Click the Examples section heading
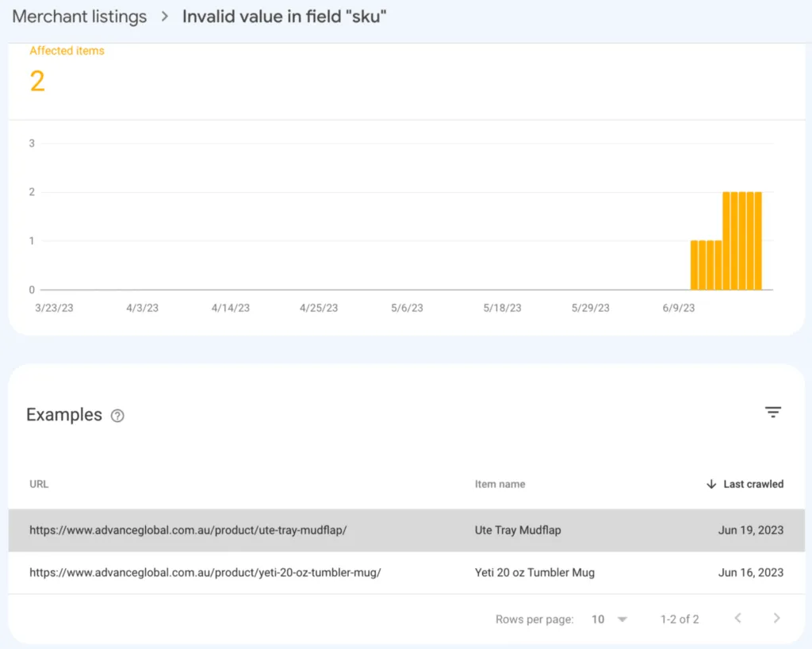The height and width of the screenshot is (649, 812). 64,415
